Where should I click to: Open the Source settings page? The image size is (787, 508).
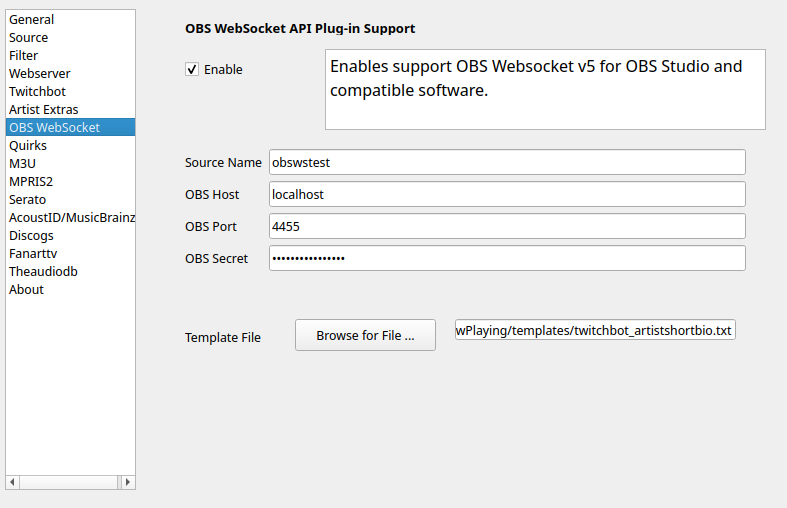click(29, 38)
